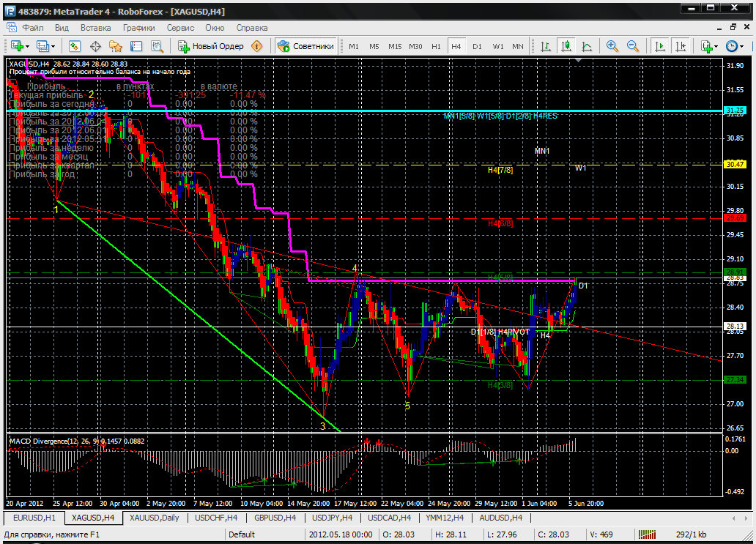Open the Сервис menu
Image resolution: width=756 pixels, height=544 pixels.
(180, 28)
